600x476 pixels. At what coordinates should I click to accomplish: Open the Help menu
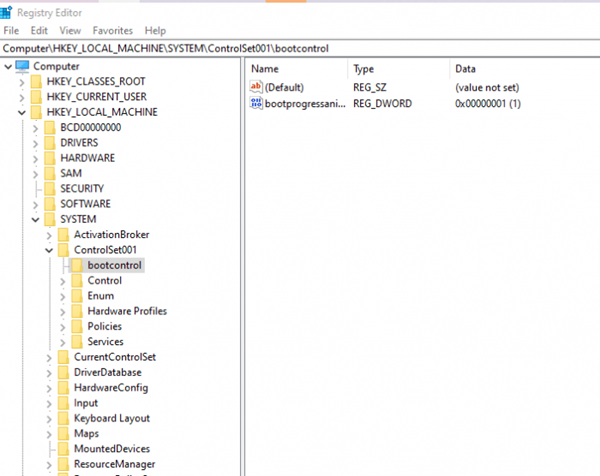coord(155,31)
